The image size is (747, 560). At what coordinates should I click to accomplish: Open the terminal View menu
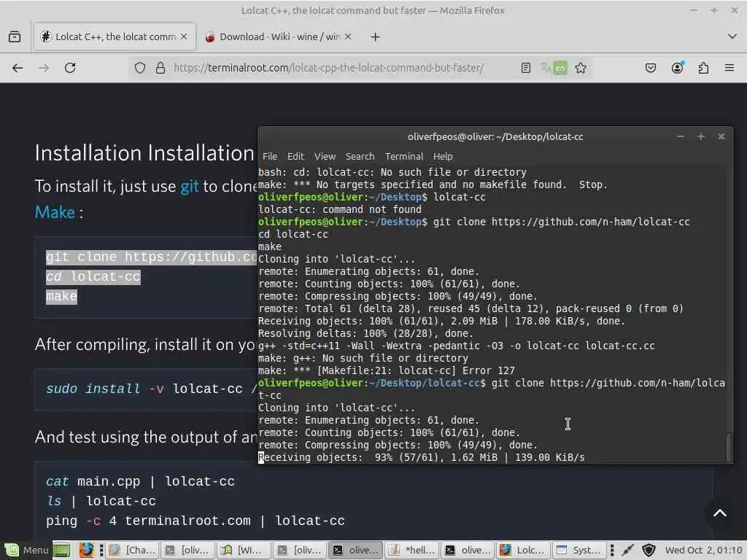tap(325, 157)
